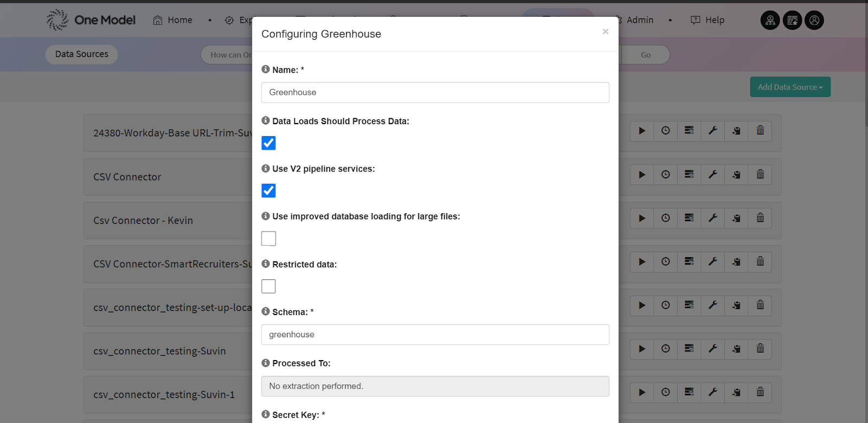Screen dimensions: 868x423
Task: Delete the csv_connector_testing-Suvin data source
Action: tap(760, 349)
